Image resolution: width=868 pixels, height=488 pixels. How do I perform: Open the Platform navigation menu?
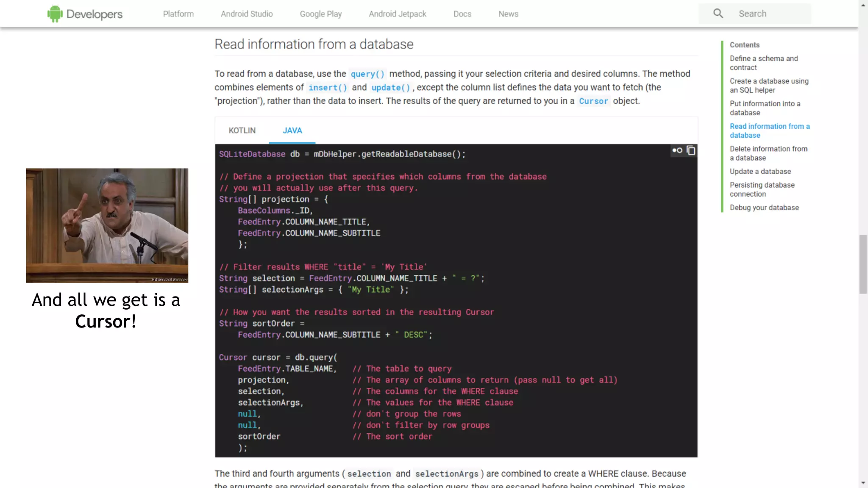178,14
